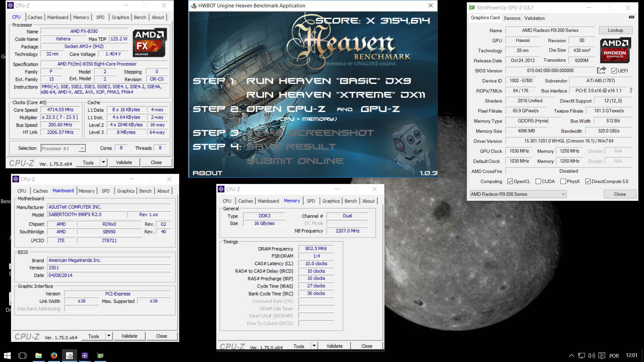The width and height of the screenshot is (644, 362).
Task: Toggle the UEFI checkbox in GPU-Z
Action: [x=614, y=71]
